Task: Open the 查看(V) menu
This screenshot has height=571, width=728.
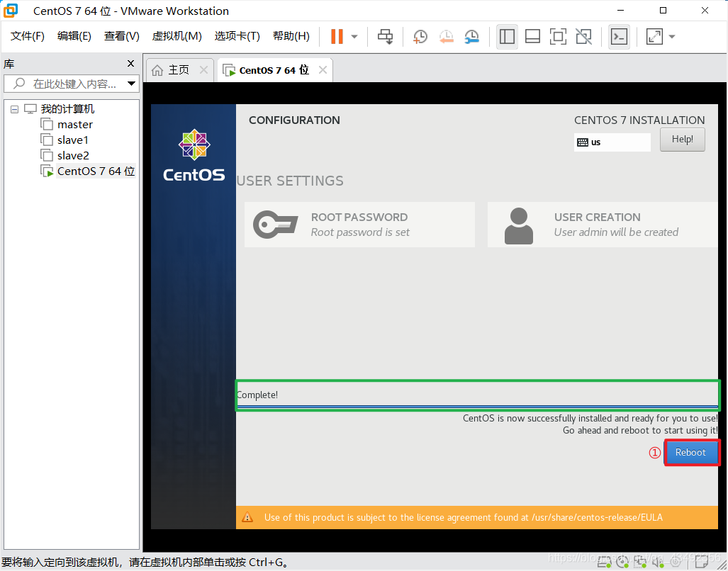Action: (122, 36)
